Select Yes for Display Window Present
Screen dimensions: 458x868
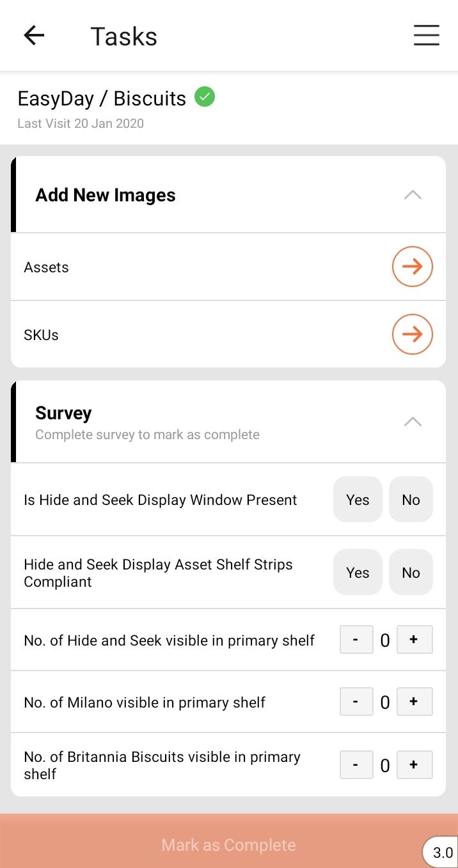pyautogui.click(x=358, y=499)
